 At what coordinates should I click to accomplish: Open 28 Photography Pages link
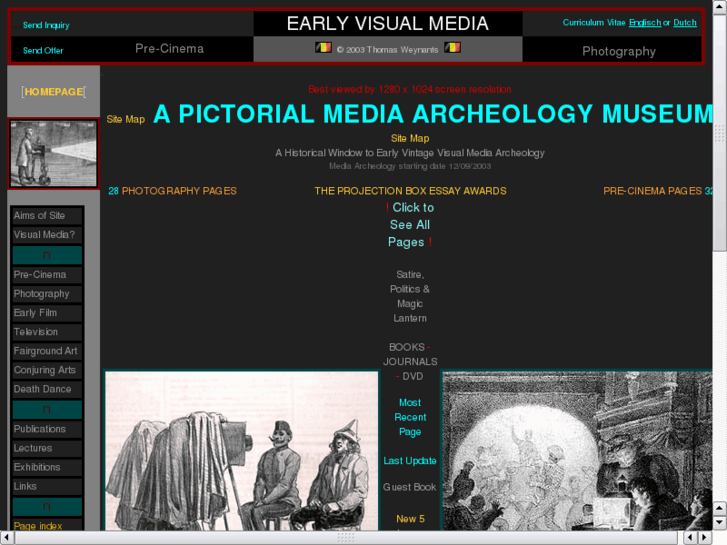click(x=172, y=191)
